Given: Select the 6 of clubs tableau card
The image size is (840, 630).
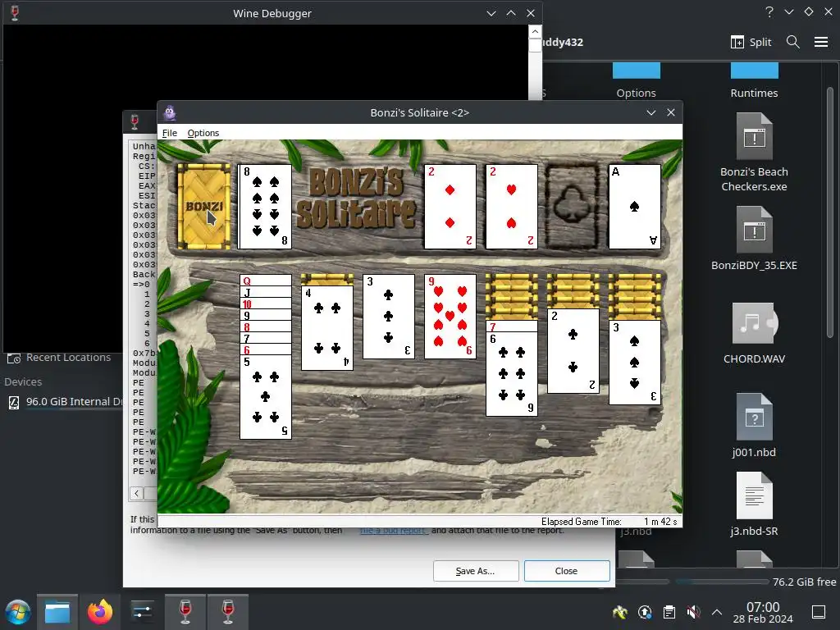Looking at the screenshot, I should 512,374.
